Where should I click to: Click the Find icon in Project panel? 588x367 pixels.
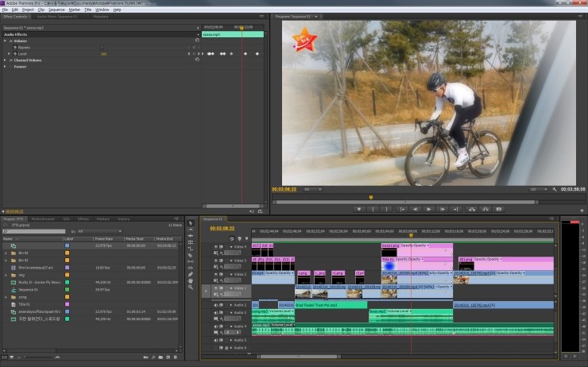pos(153,357)
